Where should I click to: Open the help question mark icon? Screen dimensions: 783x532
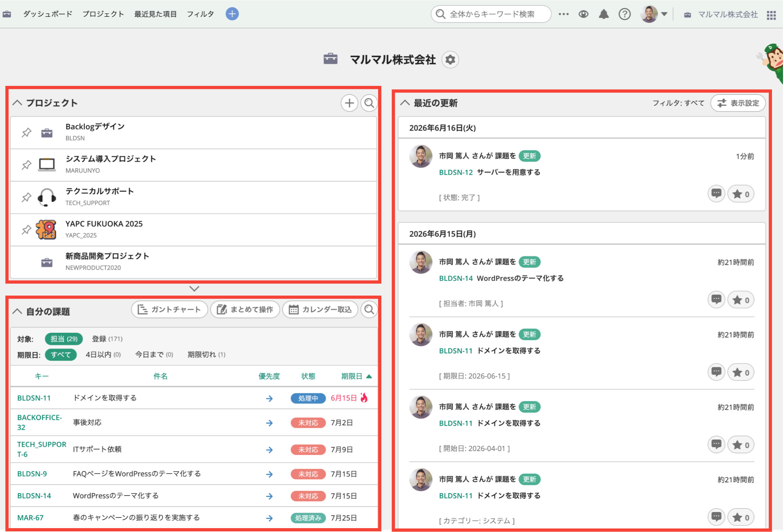(624, 14)
